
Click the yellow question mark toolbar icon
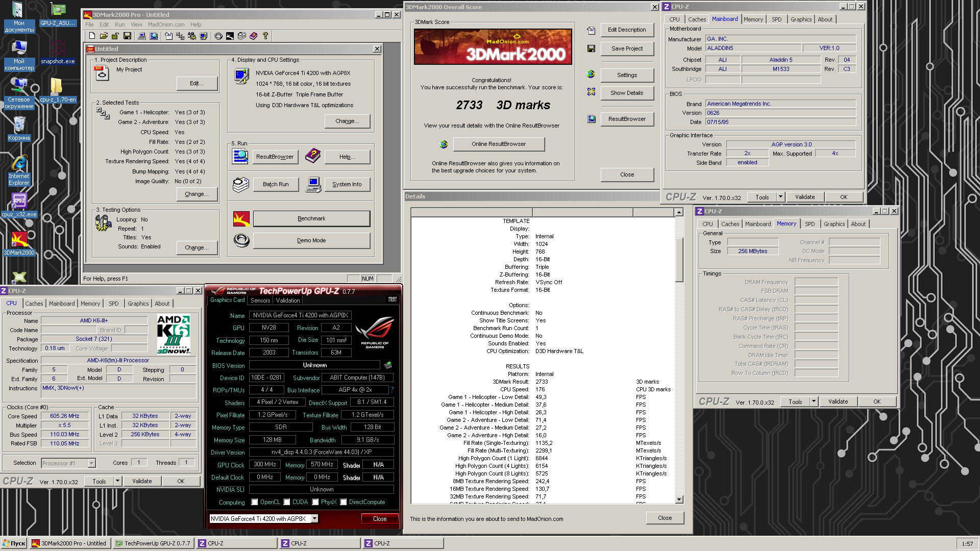[x=265, y=36]
